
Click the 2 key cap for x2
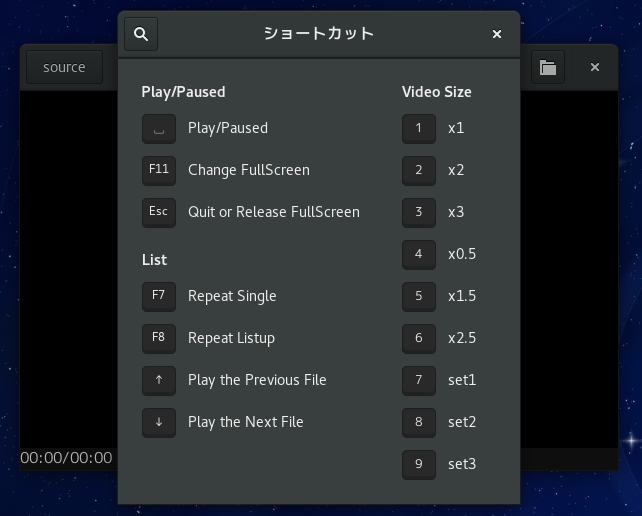[419, 171]
